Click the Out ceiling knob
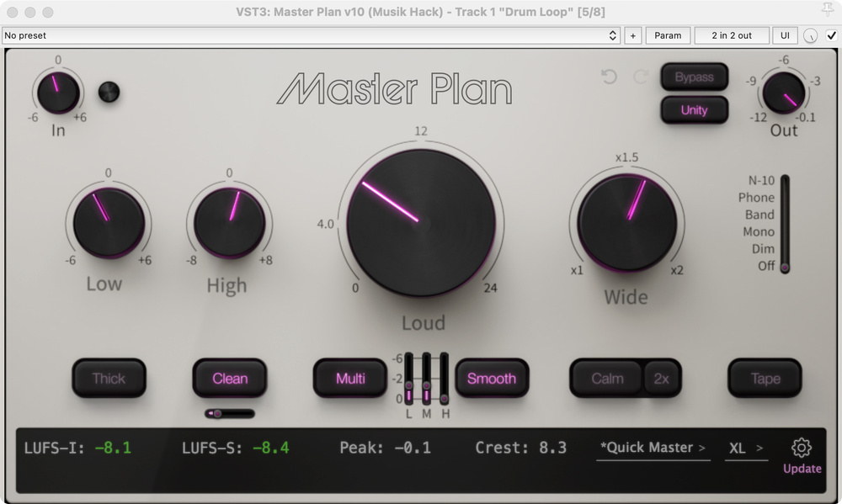The width and height of the screenshot is (842, 504). pos(783,93)
